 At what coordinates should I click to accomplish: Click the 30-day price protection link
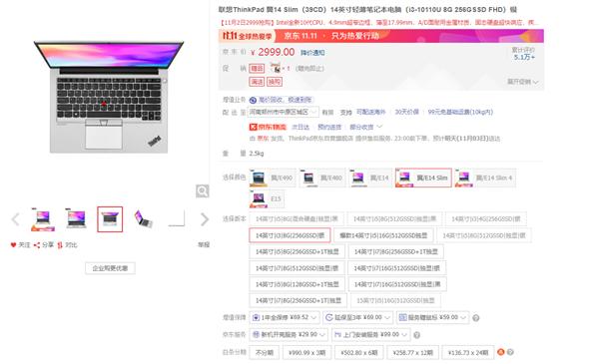406,112
